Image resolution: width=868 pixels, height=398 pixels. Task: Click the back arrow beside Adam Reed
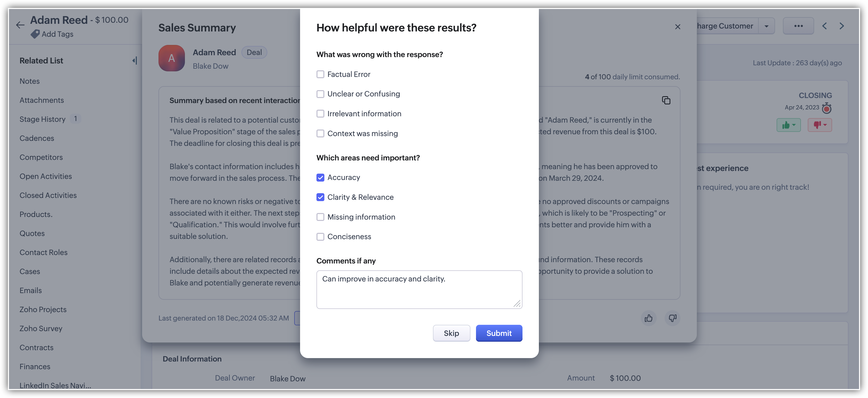tap(20, 25)
